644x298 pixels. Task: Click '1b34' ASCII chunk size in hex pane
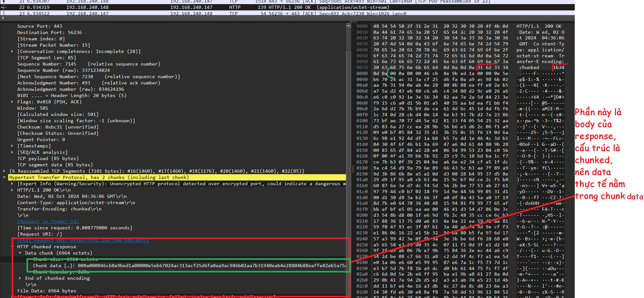559,67
